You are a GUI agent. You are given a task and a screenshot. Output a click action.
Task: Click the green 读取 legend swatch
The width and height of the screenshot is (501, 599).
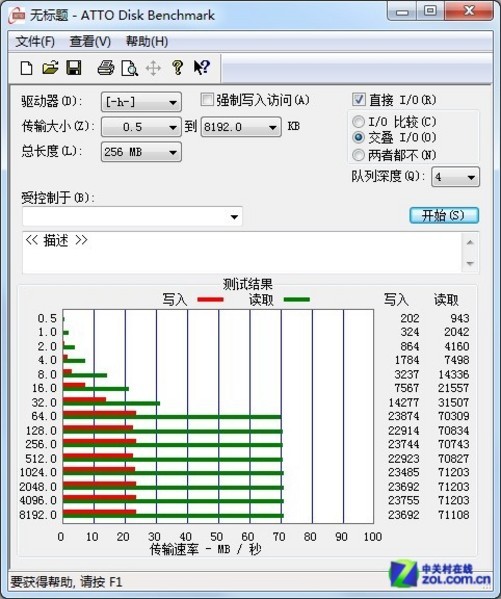pyautogui.click(x=297, y=300)
